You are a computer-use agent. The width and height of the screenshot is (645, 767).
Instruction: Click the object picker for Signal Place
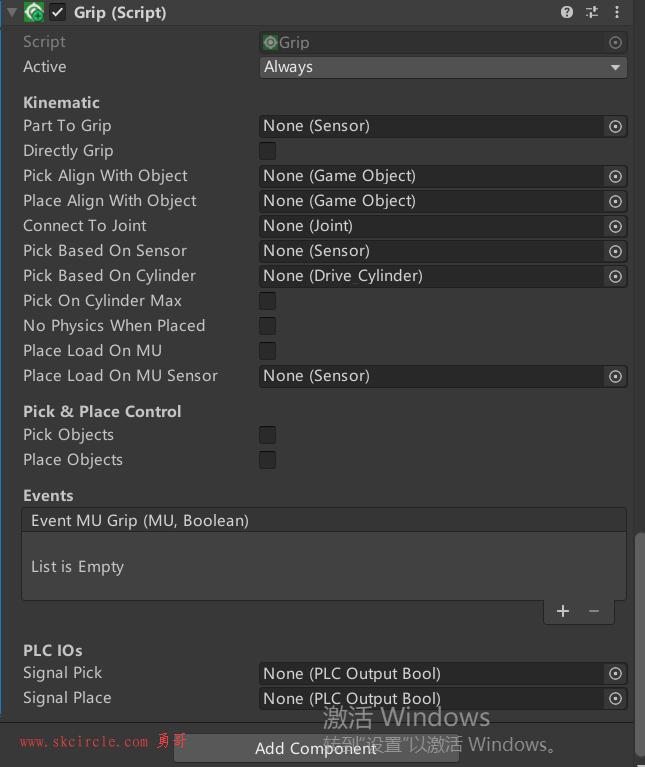(x=615, y=699)
